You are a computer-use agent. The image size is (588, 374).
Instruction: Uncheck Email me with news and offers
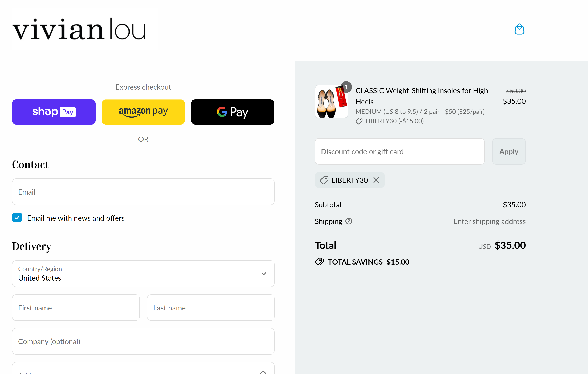(x=17, y=218)
